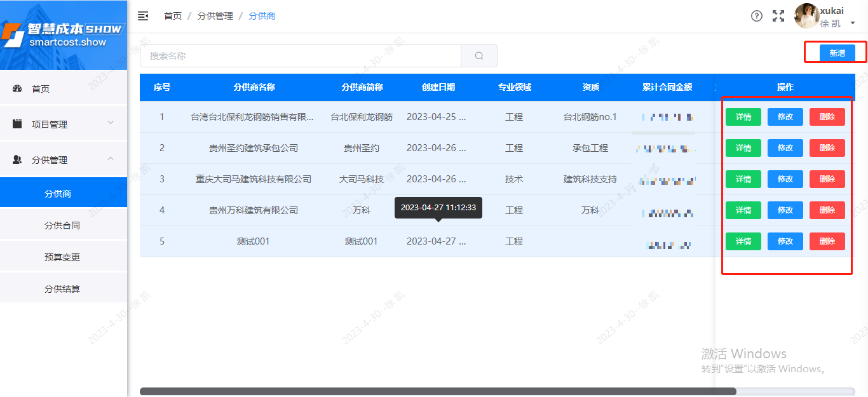Click the people icon beside 分供管理
This screenshot has width=868, height=397.
(x=18, y=159)
